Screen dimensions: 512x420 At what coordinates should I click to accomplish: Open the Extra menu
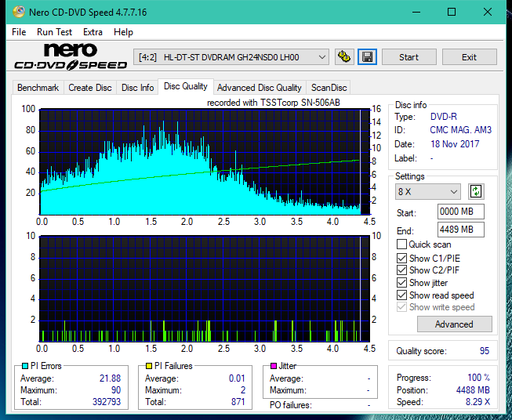93,32
